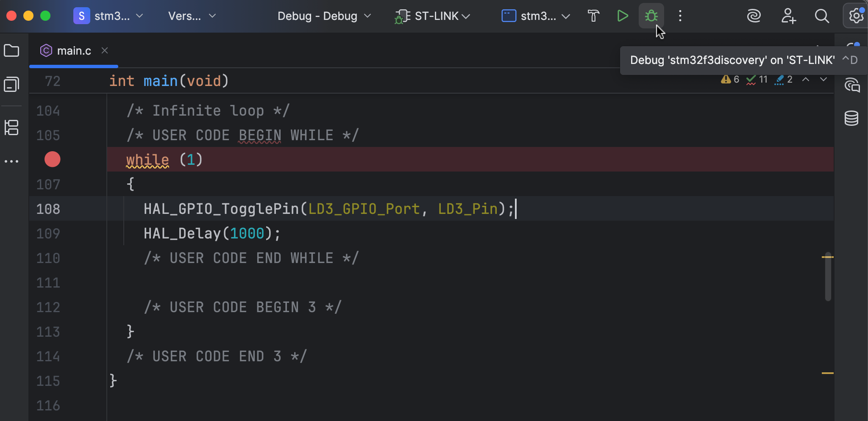868x421 pixels.
Task: Open the Structure tool window
Action: 11,127
